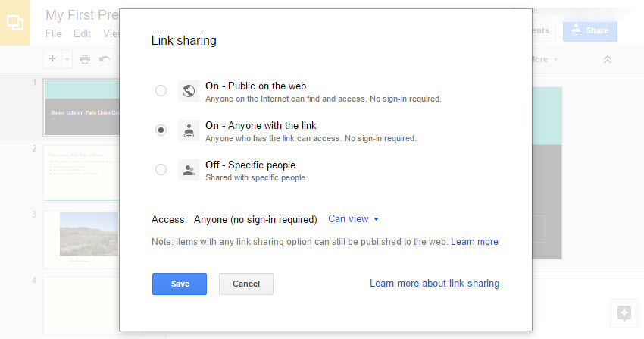Open the Learn more link in the note

[x=474, y=242]
